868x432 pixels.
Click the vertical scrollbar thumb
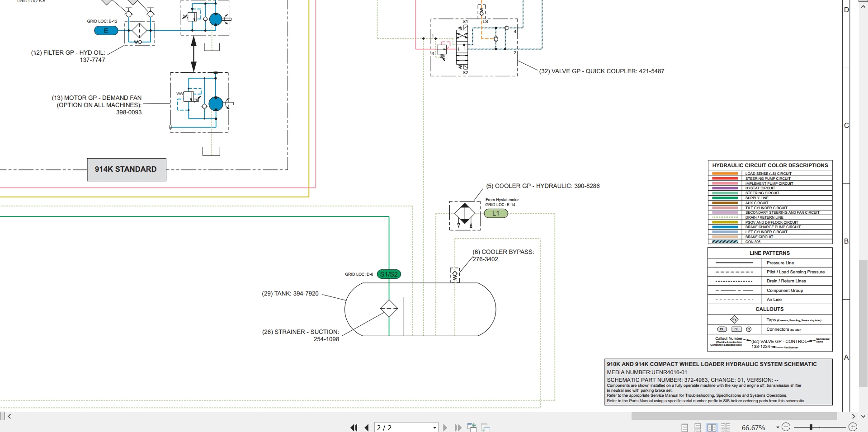863,324
